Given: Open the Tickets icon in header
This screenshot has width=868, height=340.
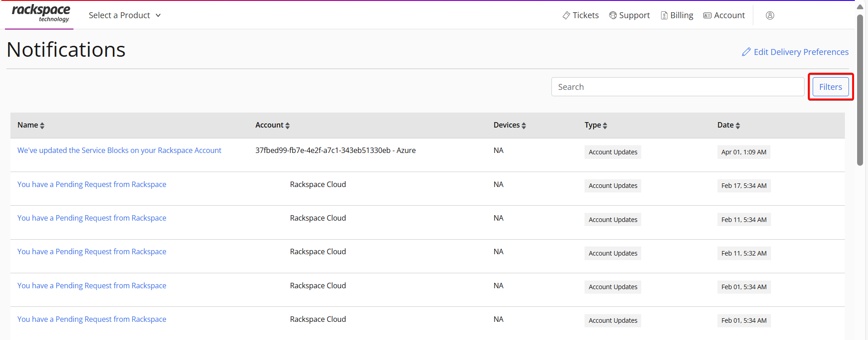Looking at the screenshot, I should coord(566,15).
